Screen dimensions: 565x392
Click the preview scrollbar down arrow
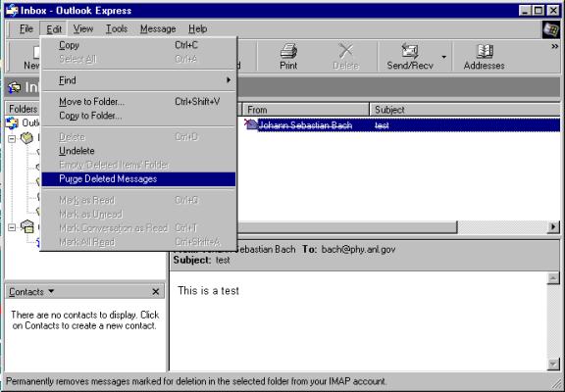click(x=553, y=365)
